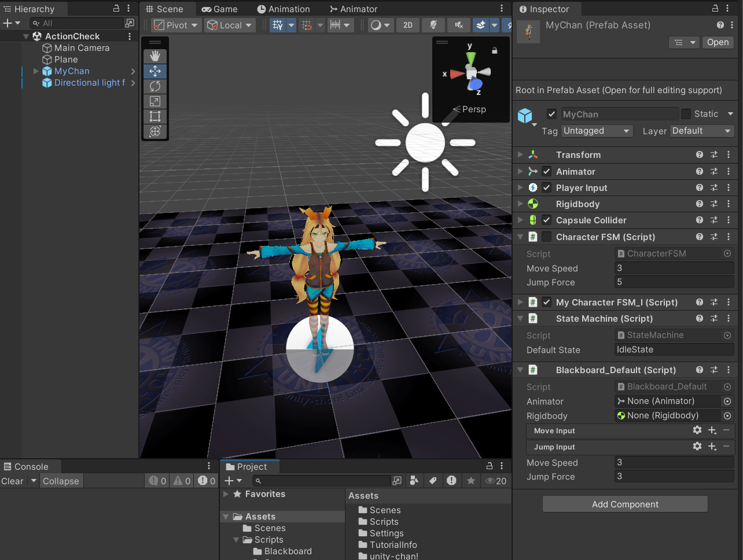The width and height of the screenshot is (743, 560).
Task: Open object picker for Blackboard Animator field
Action: 727,401
